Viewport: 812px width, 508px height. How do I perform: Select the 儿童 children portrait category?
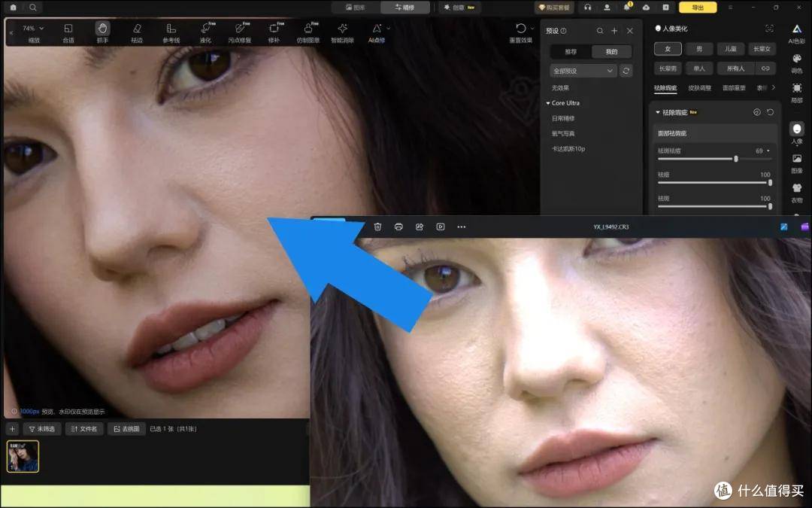point(731,49)
